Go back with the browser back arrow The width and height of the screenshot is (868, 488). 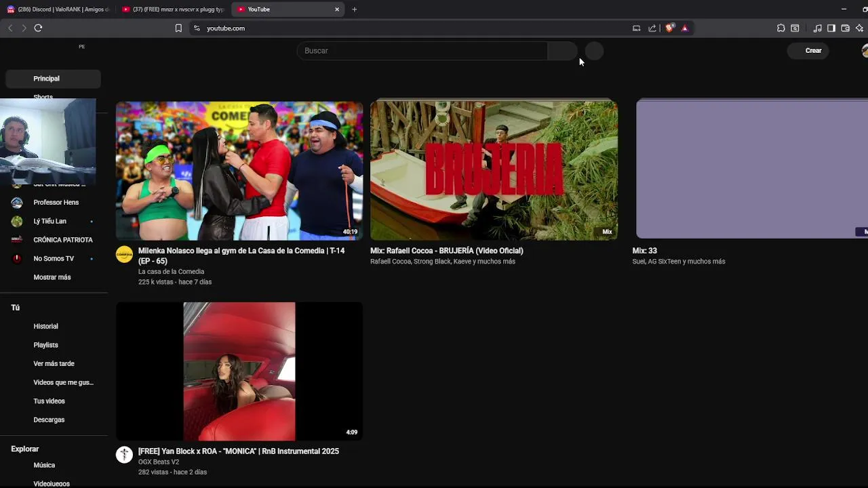10,28
